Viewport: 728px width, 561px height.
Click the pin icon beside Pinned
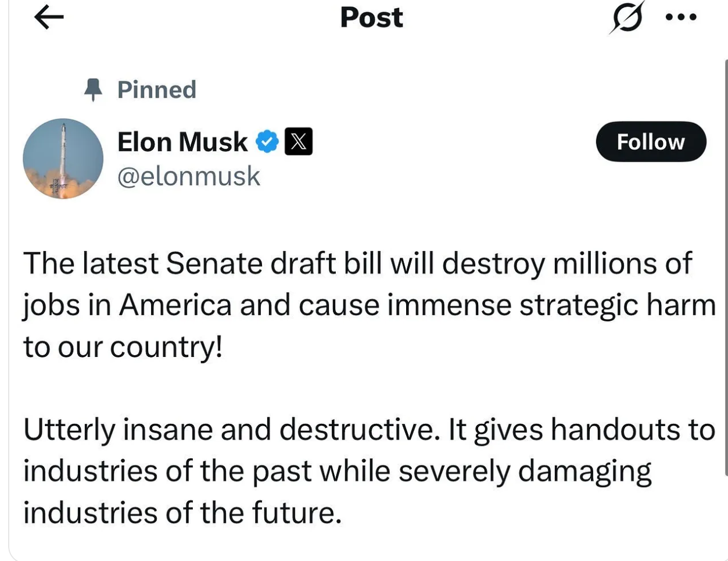(93, 90)
